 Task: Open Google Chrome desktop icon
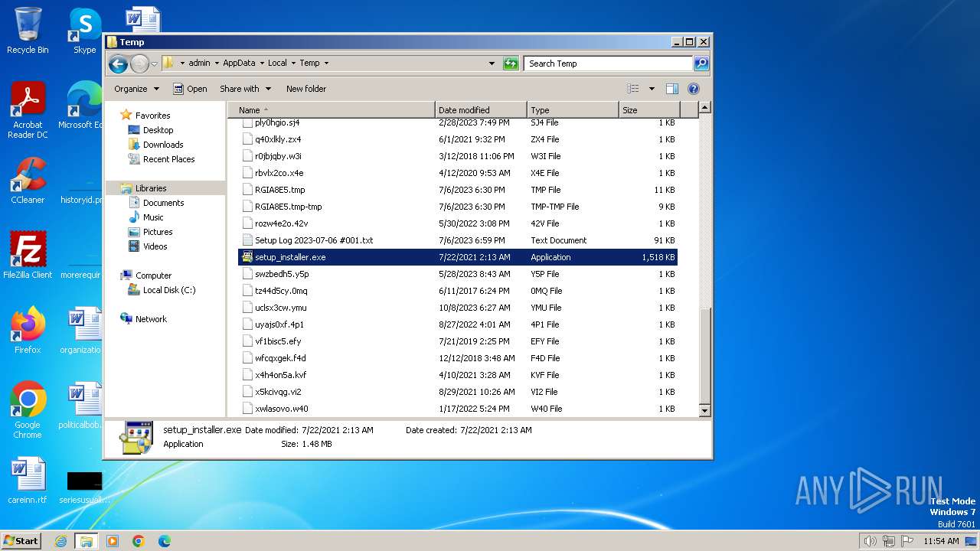click(x=28, y=409)
